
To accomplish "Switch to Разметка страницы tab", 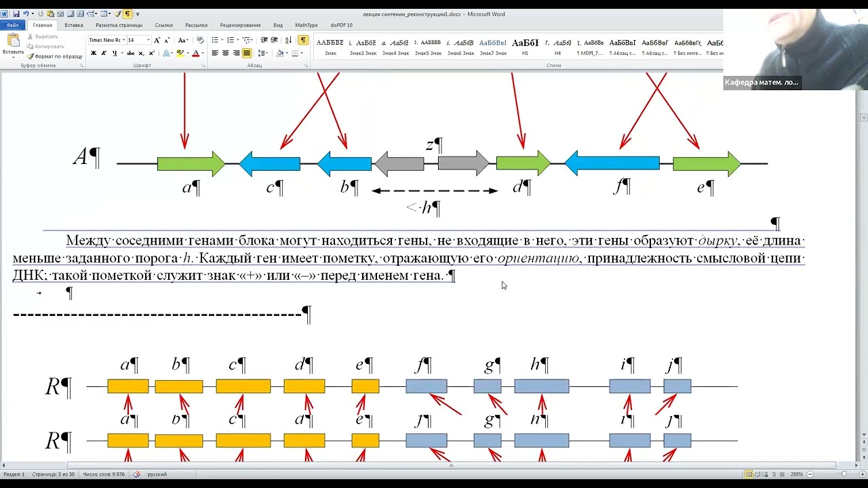I will 119,25.
